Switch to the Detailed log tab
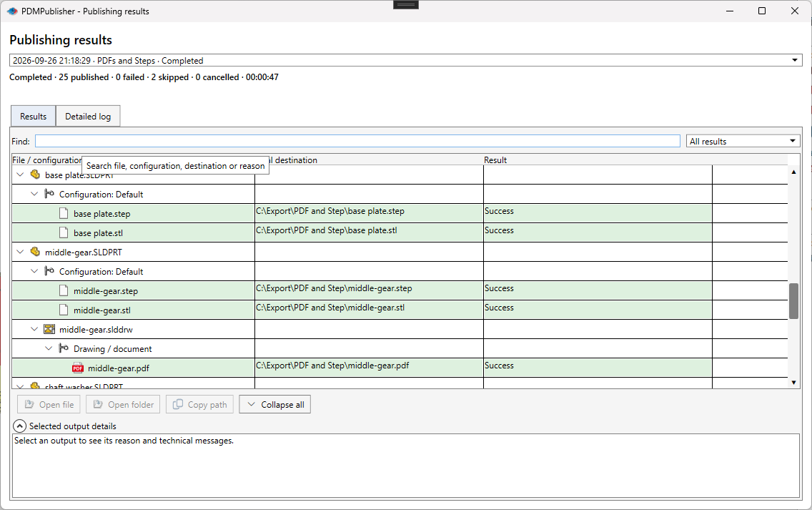Viewport: 812px width, 510px height. tap(88, 116)
